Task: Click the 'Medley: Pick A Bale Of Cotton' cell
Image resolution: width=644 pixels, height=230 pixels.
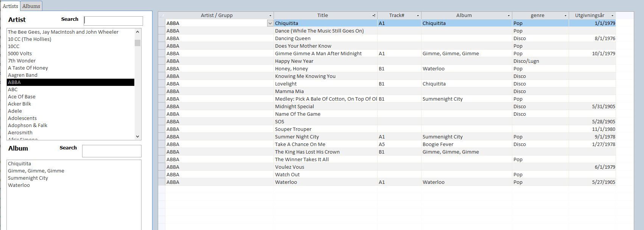Action: 325,99
